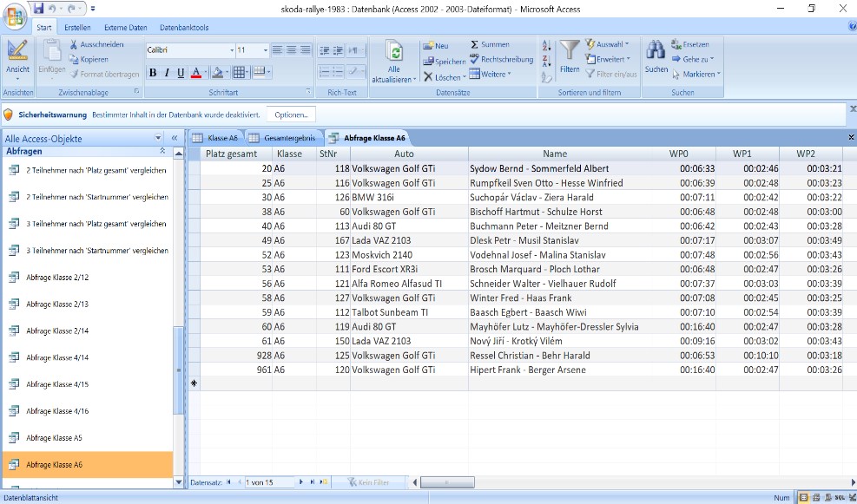Create new record with Neu

pyautogui.click(x=436, y=46)
